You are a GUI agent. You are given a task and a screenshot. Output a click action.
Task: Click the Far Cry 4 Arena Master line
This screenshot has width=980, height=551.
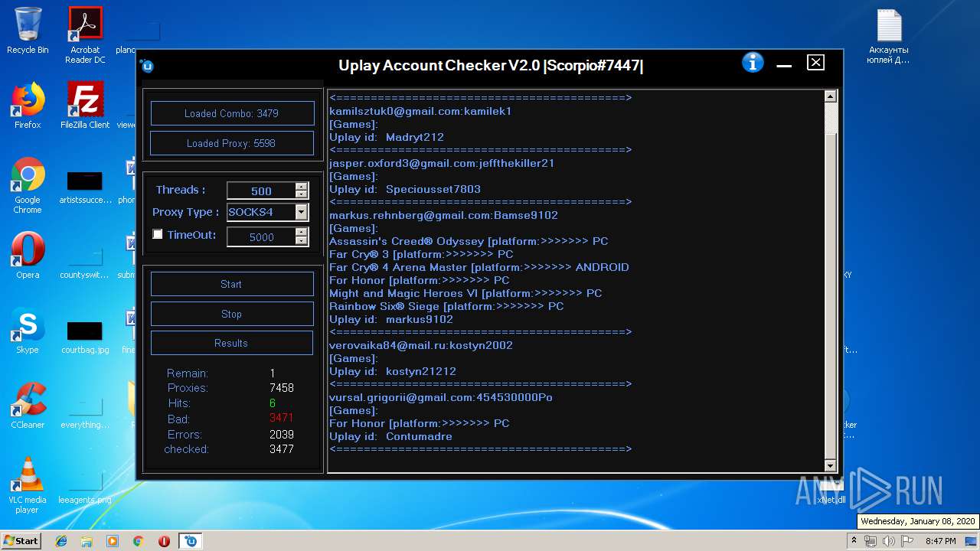point(479,267)
